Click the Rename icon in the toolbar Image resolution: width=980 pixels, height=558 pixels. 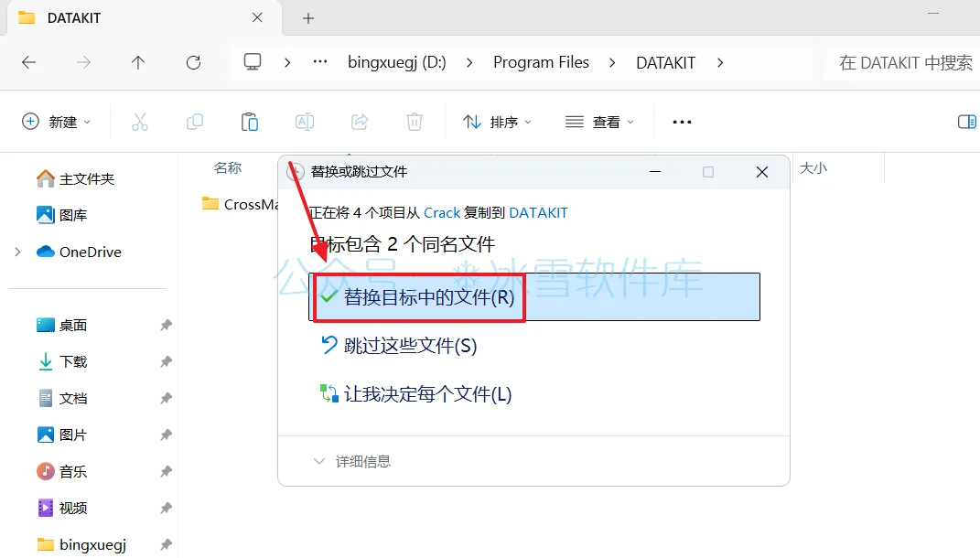(x=305, y=122)
